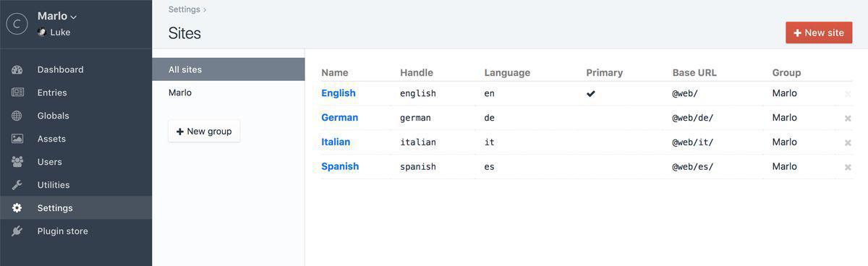Viewport: 868px width, 266px height.
Task: Click the language code 'es'
Action: (x=490, y=167)
